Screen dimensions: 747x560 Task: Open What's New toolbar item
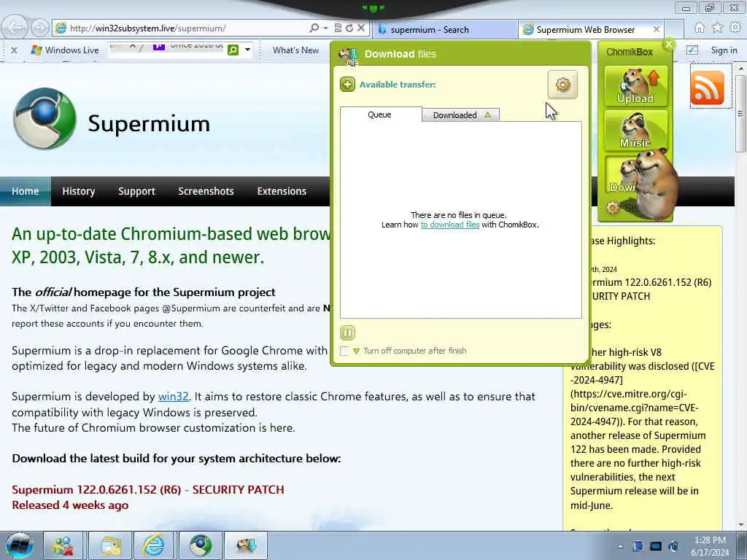(295, 50)
